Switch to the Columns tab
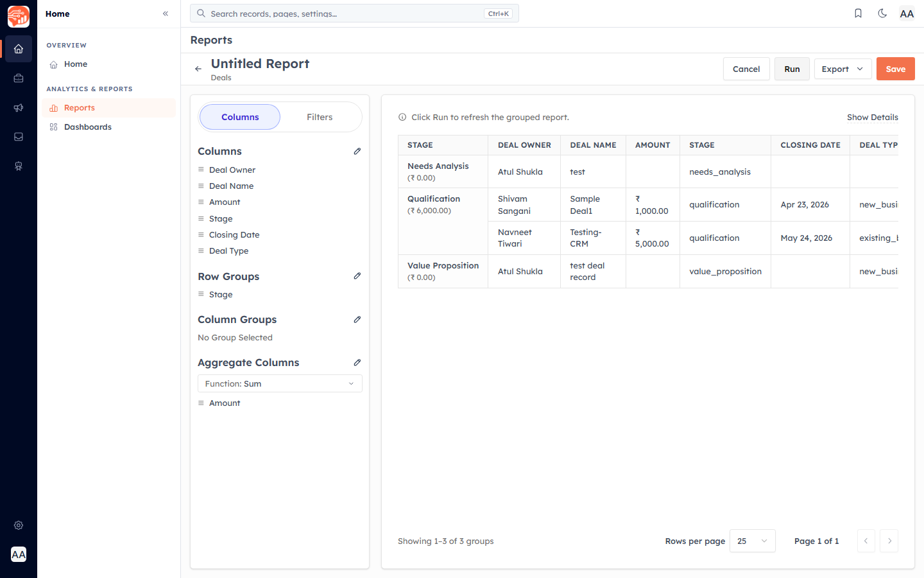Image resolution: width=924 pixels, height=578 pixels. (x=240, y=117)
